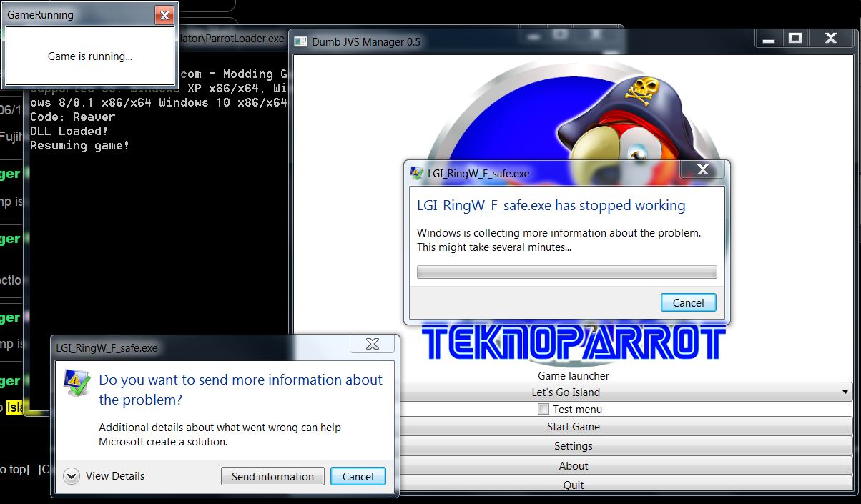Cancel the send more information dialog
This screenshot has width=861, height=504.
tap(358, 477)
